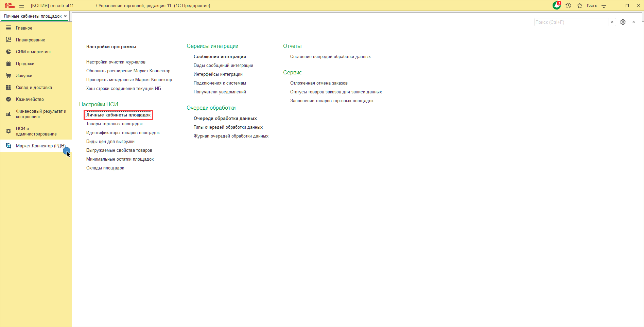Open the Казначейство section
This screenshot has height=327, width=644.
coord(30,99)
